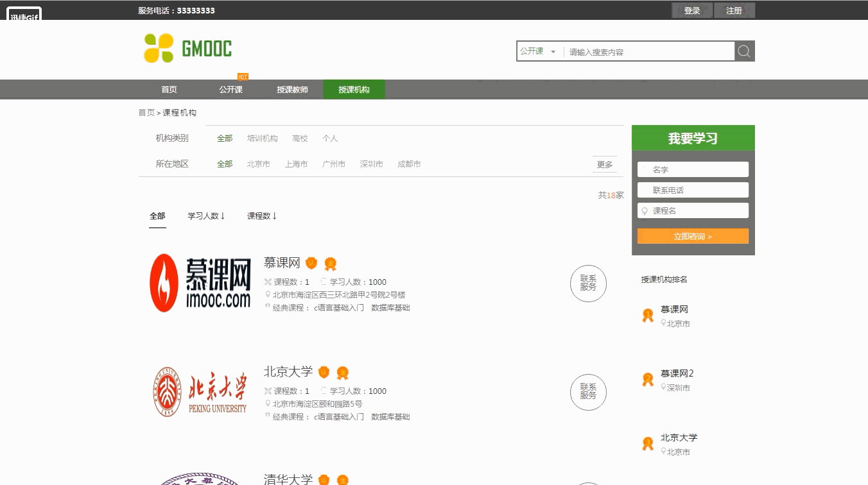Click the 共18家 result count
Viewport: 868px width, 485px height.
pos(611,195)
